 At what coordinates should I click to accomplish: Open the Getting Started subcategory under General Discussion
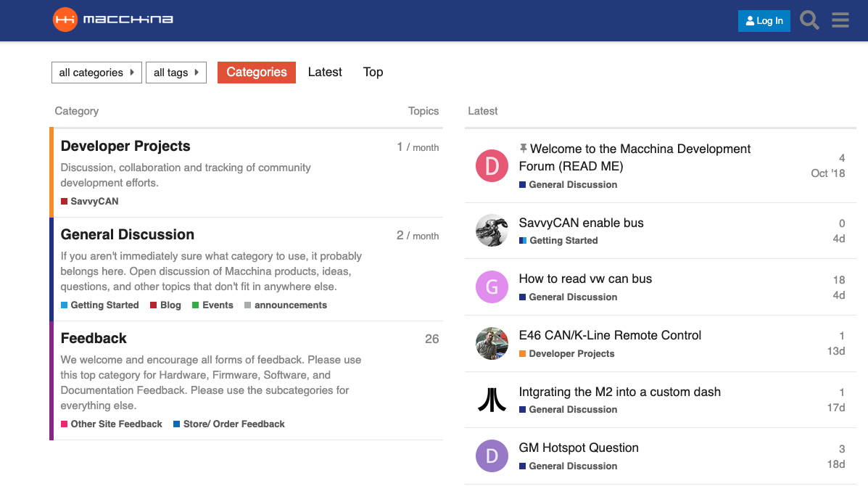[99, 305]
